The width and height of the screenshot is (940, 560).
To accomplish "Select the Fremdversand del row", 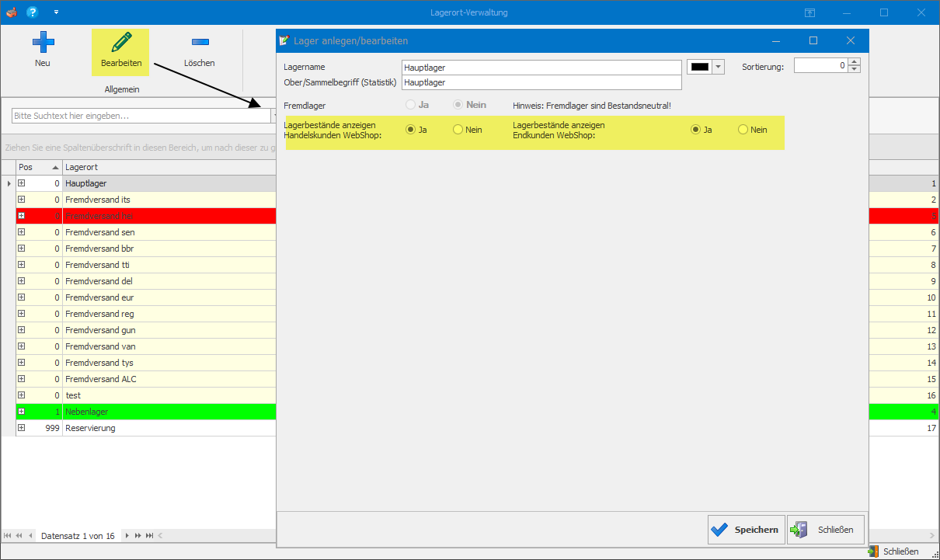I will (146, 281).
